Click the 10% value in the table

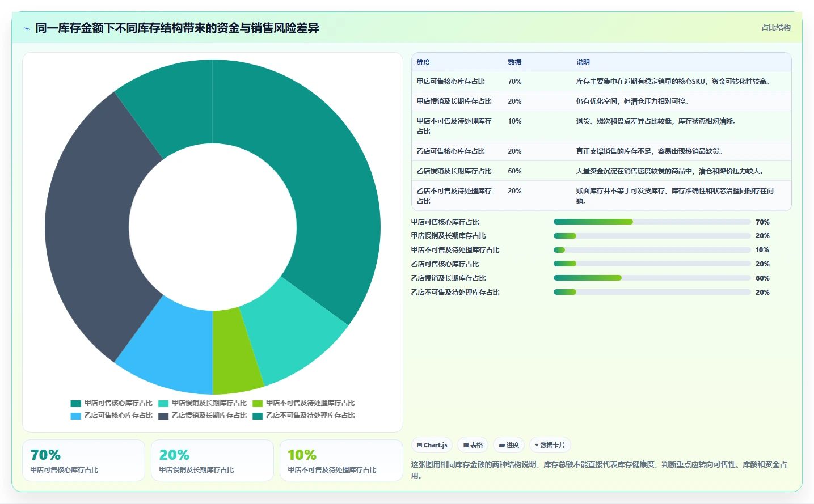pyautogui.click(x=514, y=121)
